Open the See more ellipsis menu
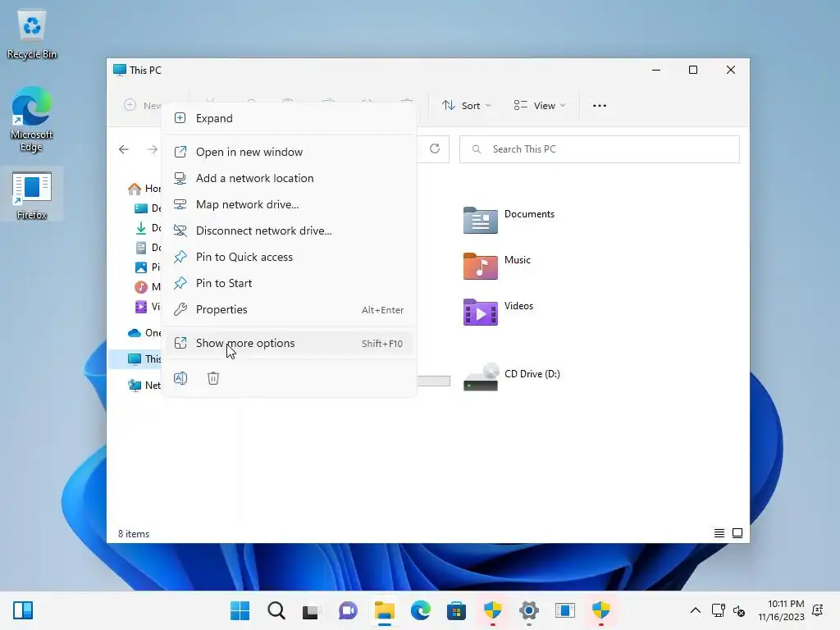 point(600,106)
